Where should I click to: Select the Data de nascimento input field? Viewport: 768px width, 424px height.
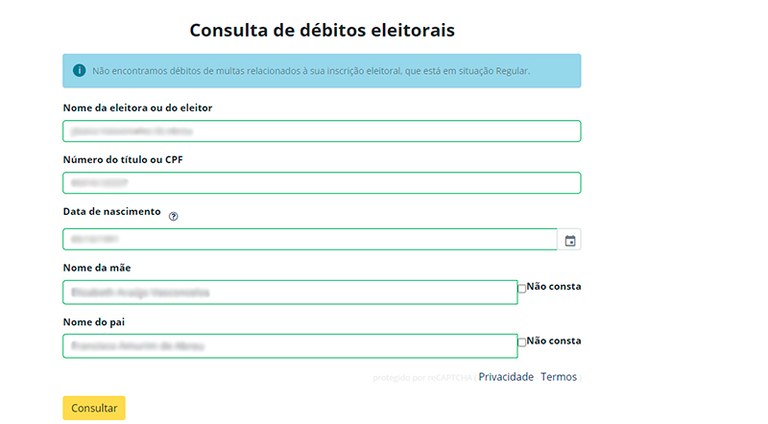click(x=309, y=239)
